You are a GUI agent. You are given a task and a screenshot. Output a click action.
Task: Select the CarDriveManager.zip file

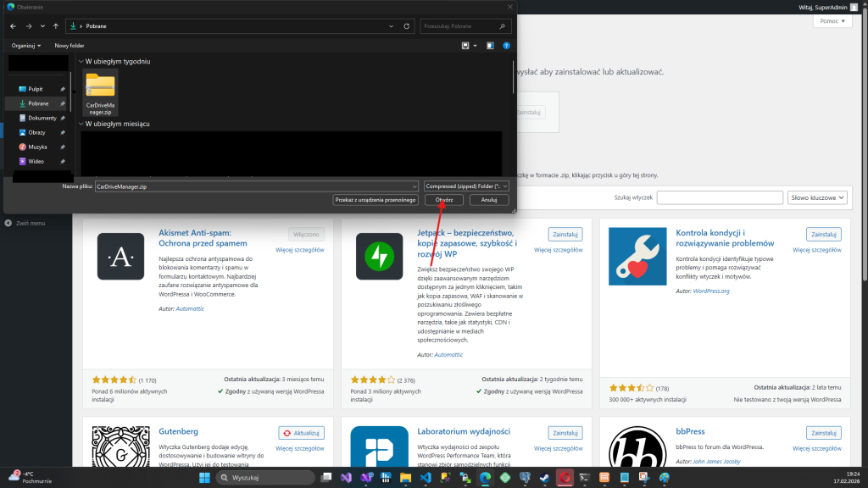pyautogui.click(x=100, y=92)
